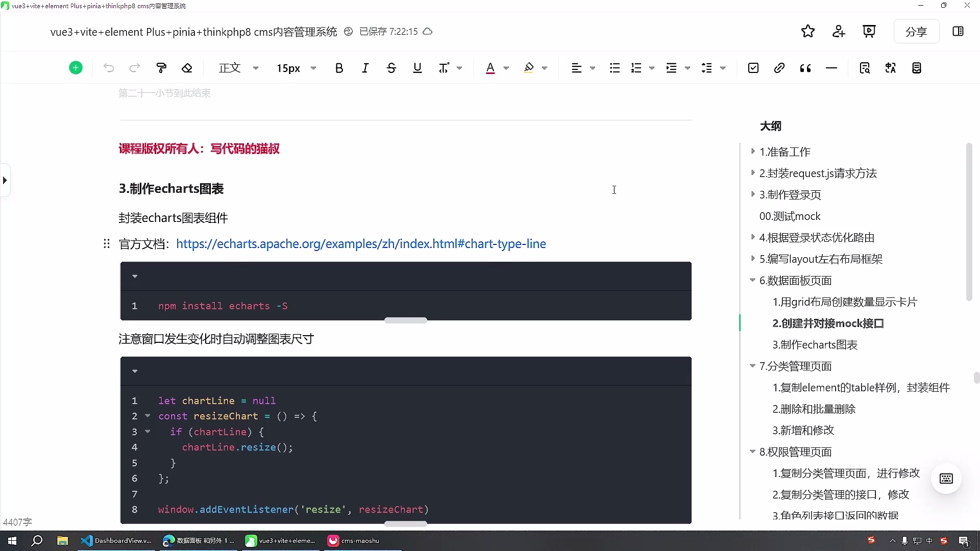The height and width of the screenshot is (551, 980).
Task: Select the format painter tool
Action: coord(161,68)
